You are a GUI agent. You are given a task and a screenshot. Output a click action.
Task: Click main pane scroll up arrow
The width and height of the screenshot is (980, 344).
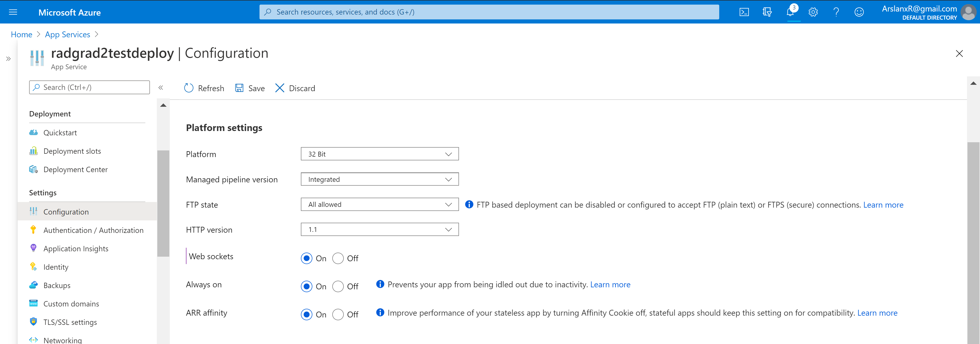tap(973, 83)
